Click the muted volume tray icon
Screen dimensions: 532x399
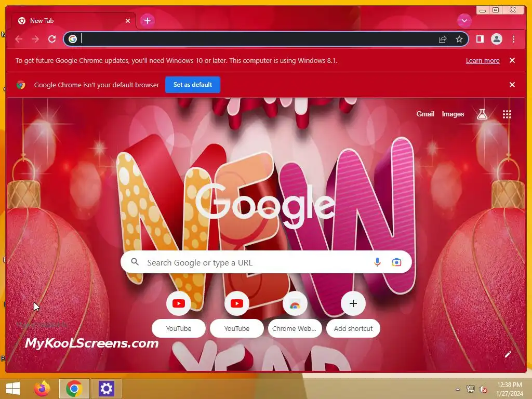[483, 389]
